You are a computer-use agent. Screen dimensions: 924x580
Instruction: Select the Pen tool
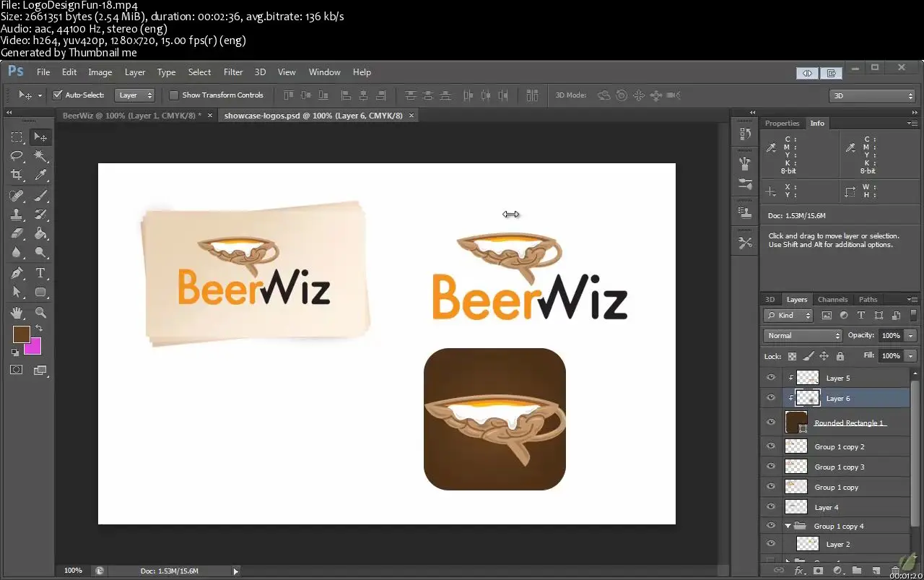17,273
